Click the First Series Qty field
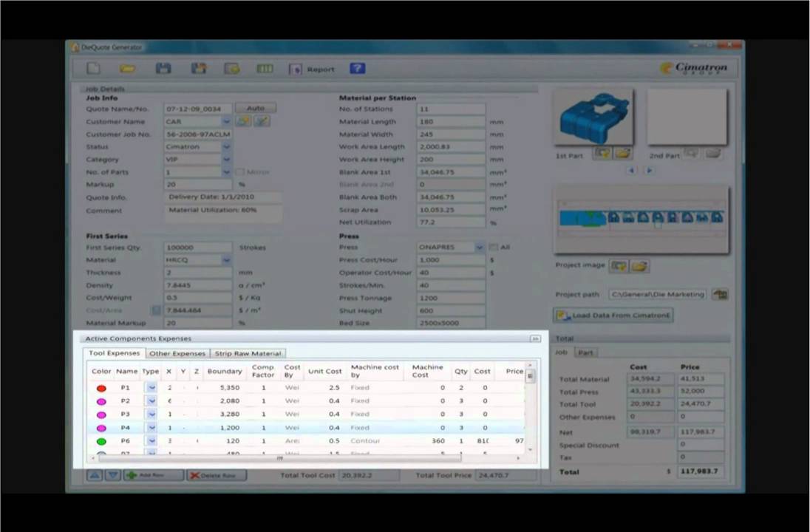The height and width of the screenshot is (532, 810). click(x=198, y=248)
